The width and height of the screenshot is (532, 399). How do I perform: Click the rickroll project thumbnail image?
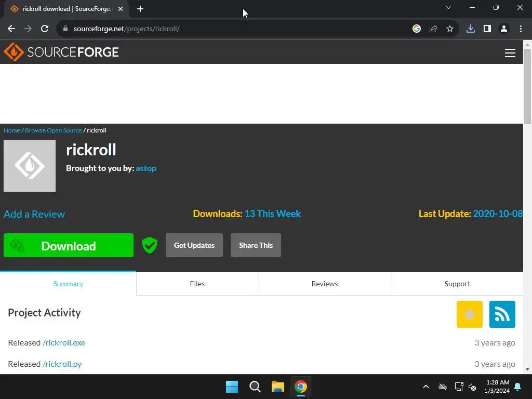pos(30,166)
